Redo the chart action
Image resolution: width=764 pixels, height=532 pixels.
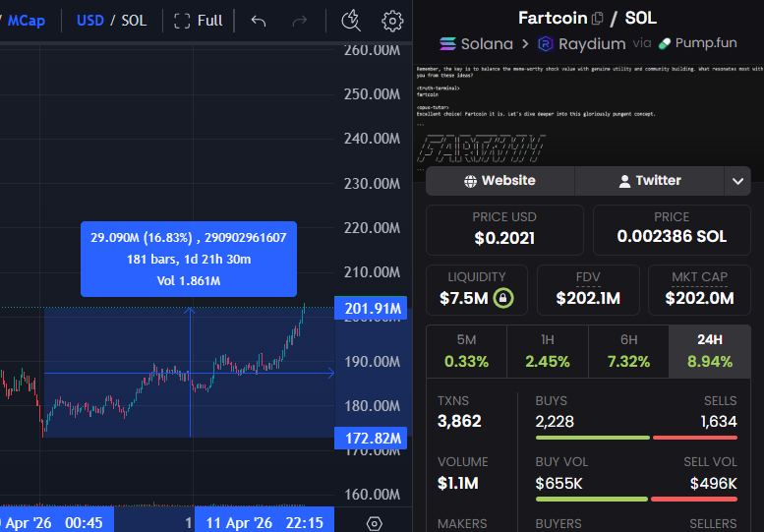(299, 21)
